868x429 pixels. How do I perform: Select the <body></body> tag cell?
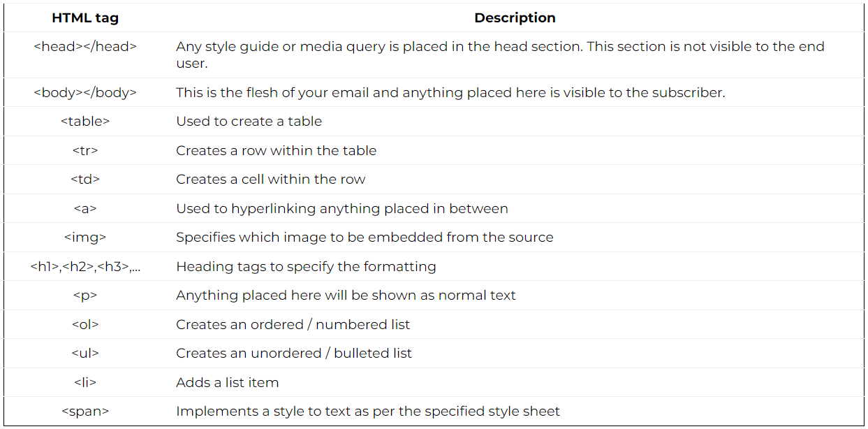(85, 92)
